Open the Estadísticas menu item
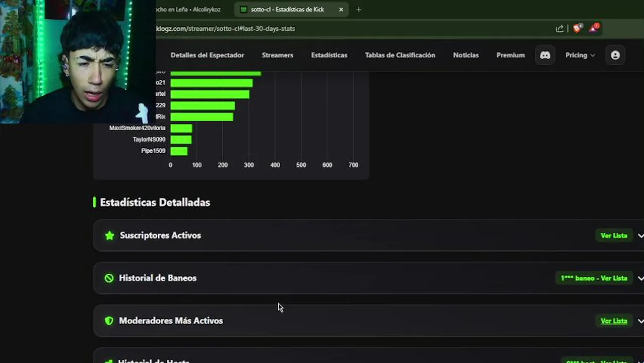The width and height of the screenshot is (644, 363). coord(329,55)
